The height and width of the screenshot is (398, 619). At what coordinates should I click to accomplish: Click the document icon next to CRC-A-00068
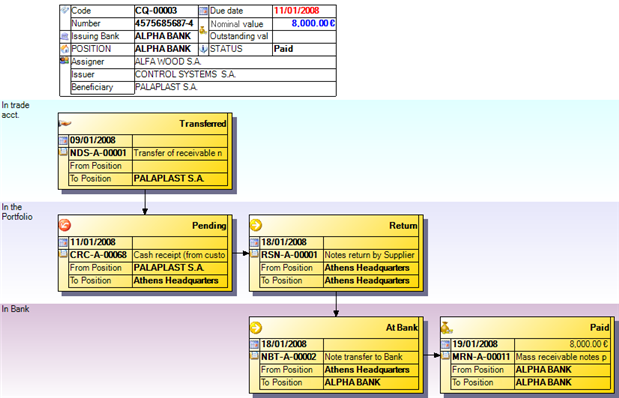tap(63, 254)
